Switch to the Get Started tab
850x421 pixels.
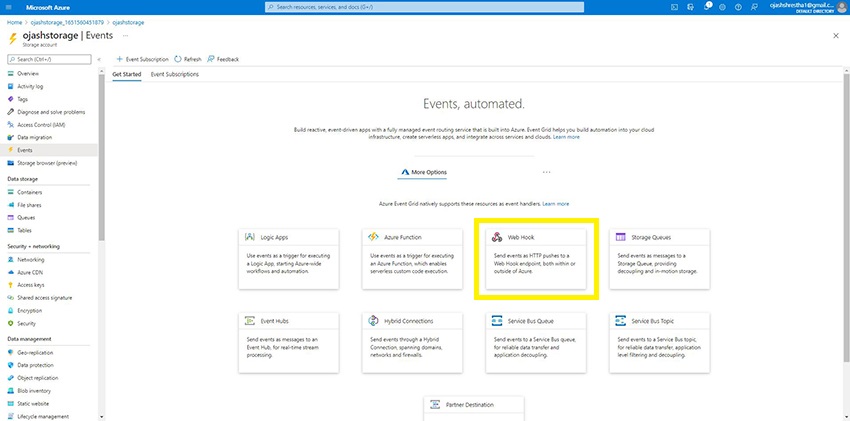coord(127,74)
